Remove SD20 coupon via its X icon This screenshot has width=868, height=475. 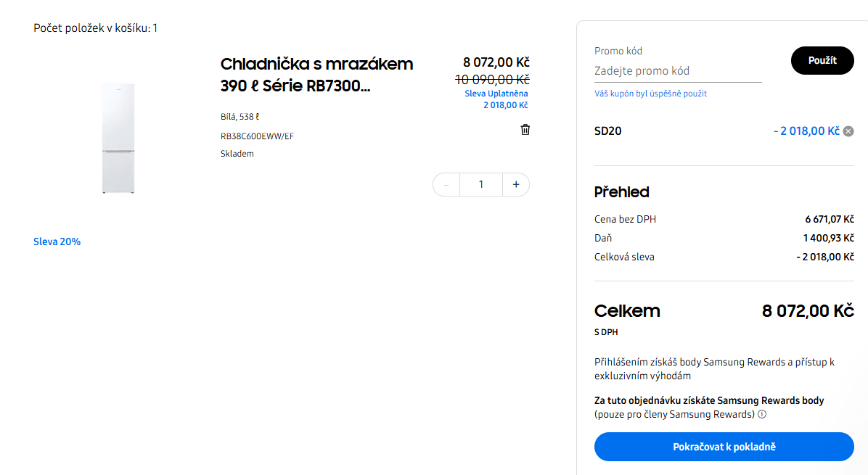(x=848, y=131)
